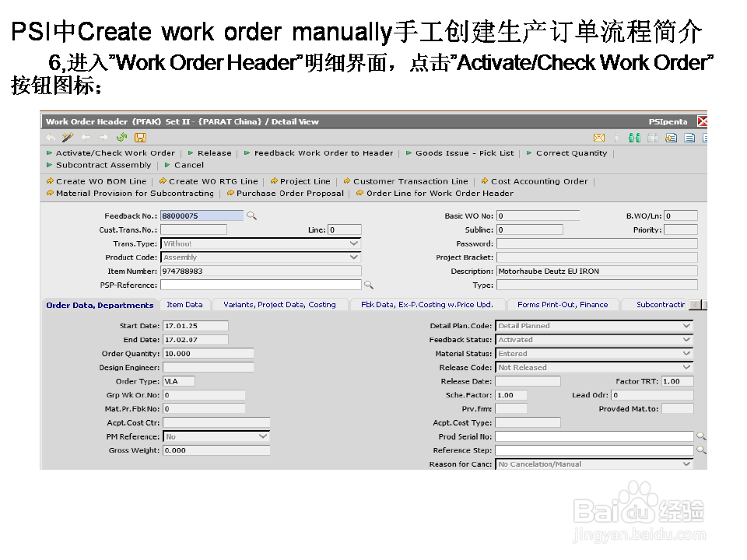Click the undo arrow toolbar icon
This screenshot has height=560, width=747.
coord(51,138)
